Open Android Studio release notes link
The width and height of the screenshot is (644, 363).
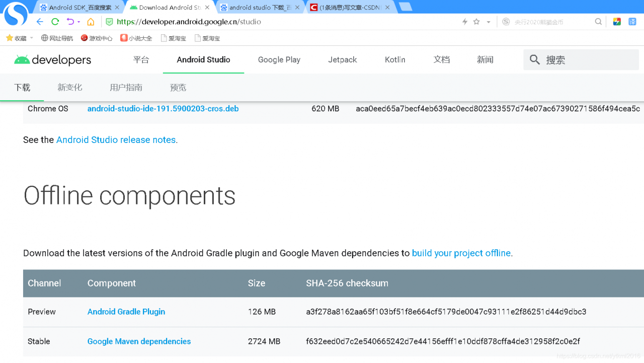116,140
